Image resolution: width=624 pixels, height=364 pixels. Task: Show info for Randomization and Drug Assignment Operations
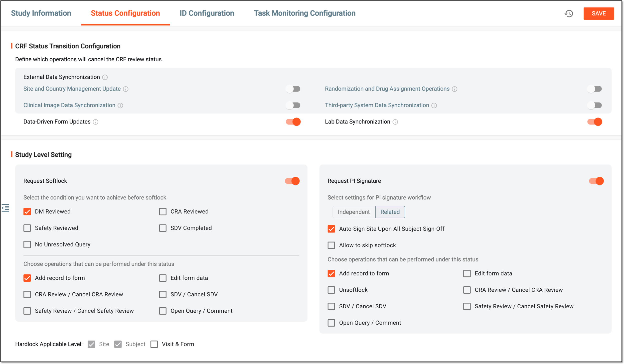pos(455,89)
